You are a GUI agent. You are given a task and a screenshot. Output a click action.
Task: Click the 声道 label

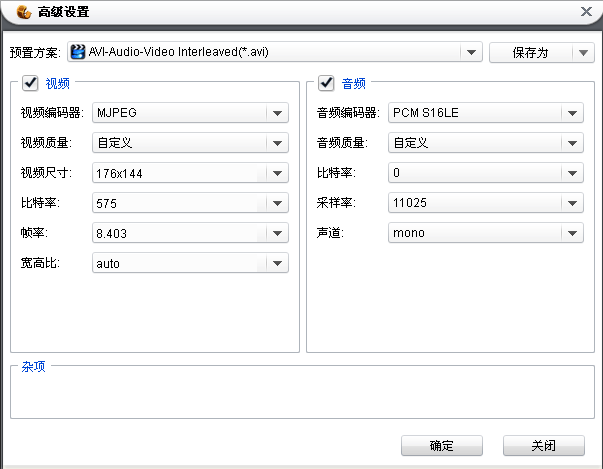tap(330, 233)
